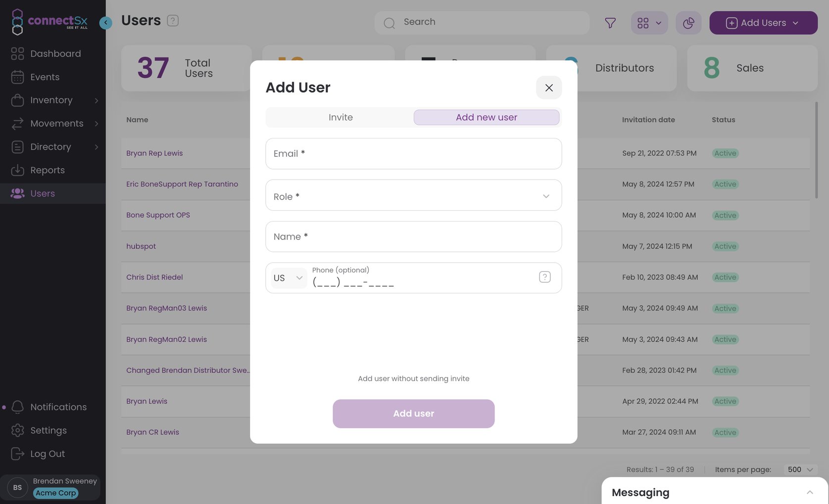
Task: Click Add user without sending invite
Action: click(413, 378)
